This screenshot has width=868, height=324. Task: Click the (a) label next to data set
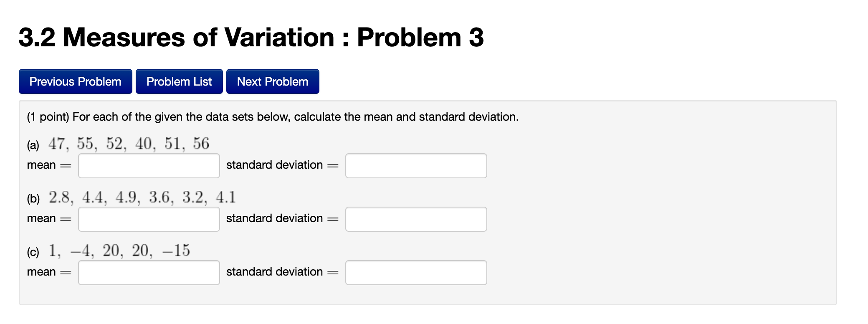(x=33, y=145)
